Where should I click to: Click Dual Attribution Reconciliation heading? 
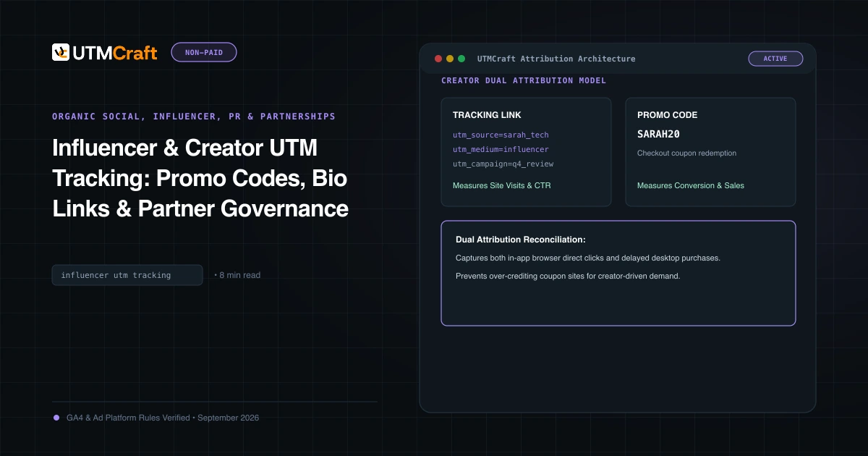click(x=521, y=240)
